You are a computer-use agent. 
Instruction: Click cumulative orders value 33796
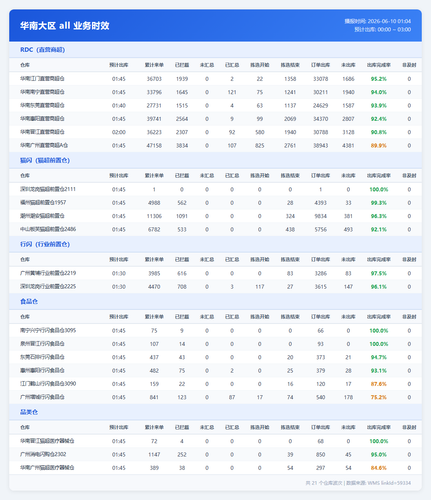coord(154,92)
